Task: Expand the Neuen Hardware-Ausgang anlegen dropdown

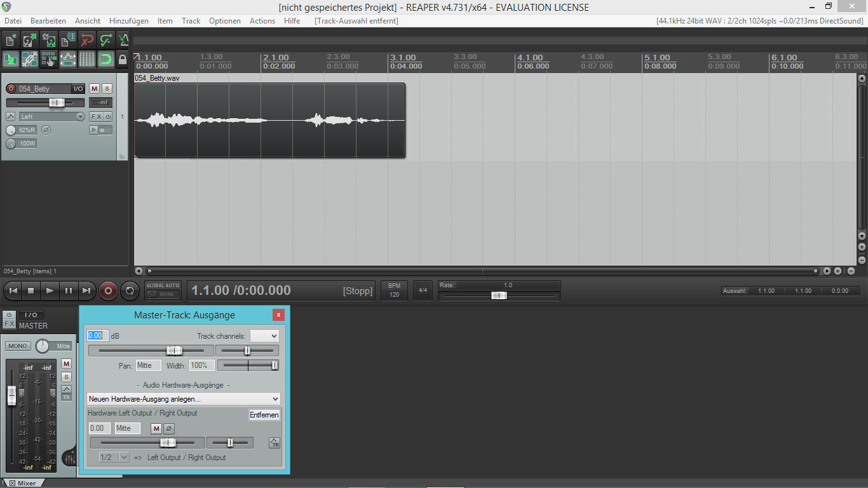Action: 184,399
